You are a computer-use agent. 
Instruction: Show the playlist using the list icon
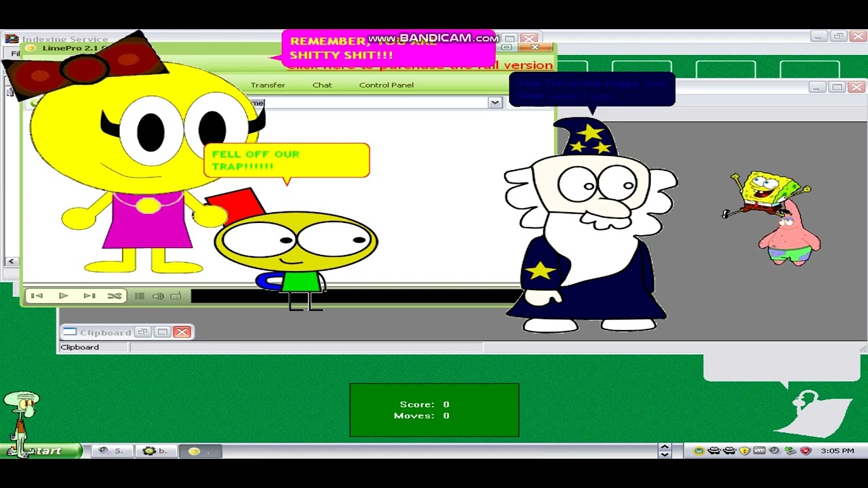pos(139,296)
